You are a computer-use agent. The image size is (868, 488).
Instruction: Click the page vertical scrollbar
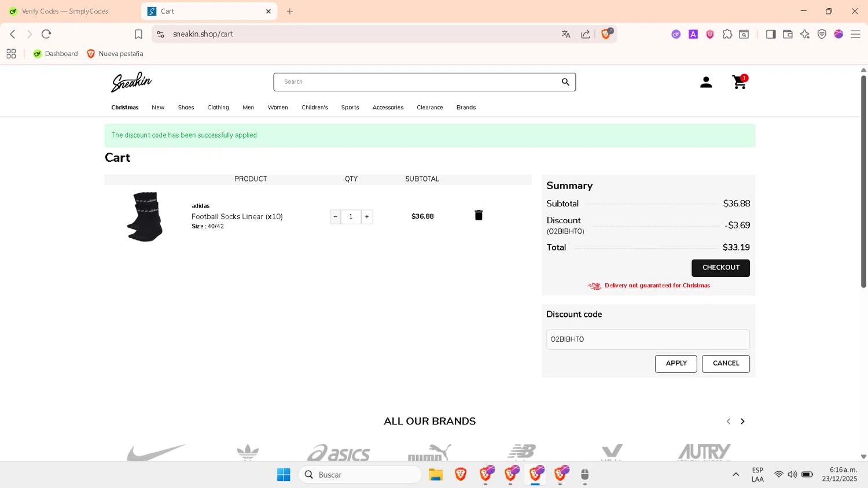[863, 180]
